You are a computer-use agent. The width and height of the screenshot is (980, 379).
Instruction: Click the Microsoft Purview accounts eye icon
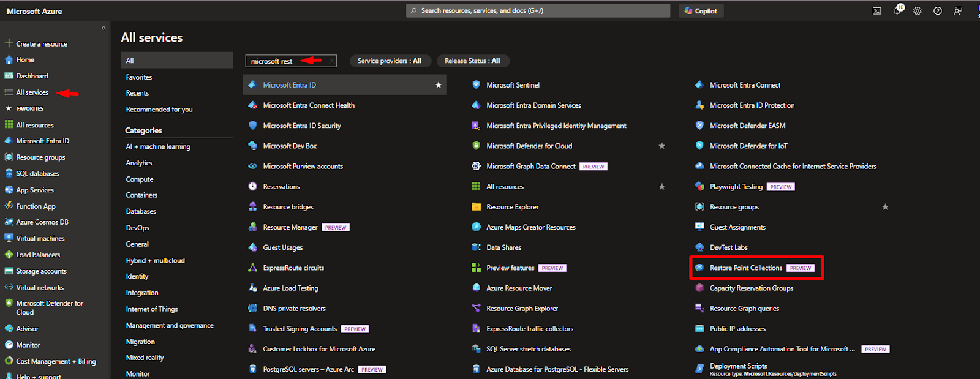click(x=252, y=166)
